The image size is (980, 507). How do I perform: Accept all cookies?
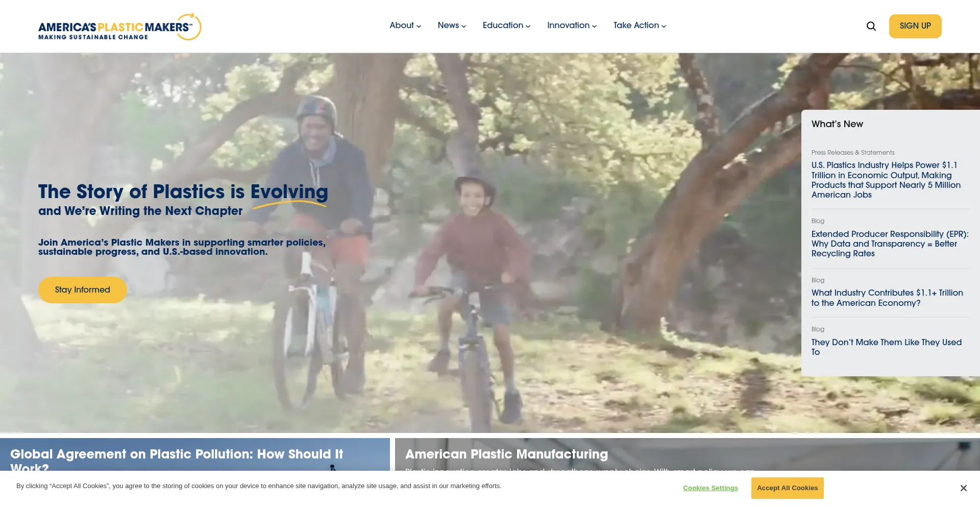[787, 488]
